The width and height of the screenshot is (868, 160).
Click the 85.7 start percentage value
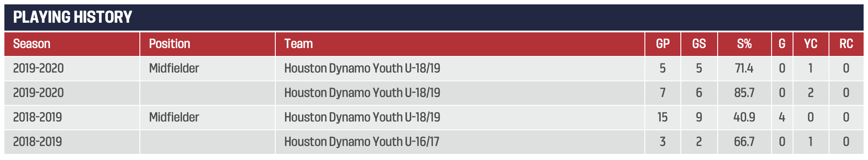(744, 93)
